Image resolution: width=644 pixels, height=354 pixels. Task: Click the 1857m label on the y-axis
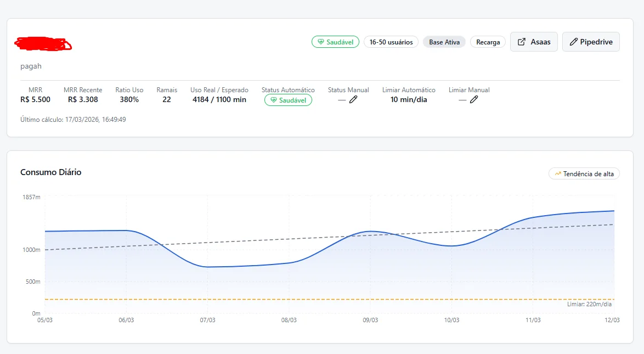click(32, 198)
